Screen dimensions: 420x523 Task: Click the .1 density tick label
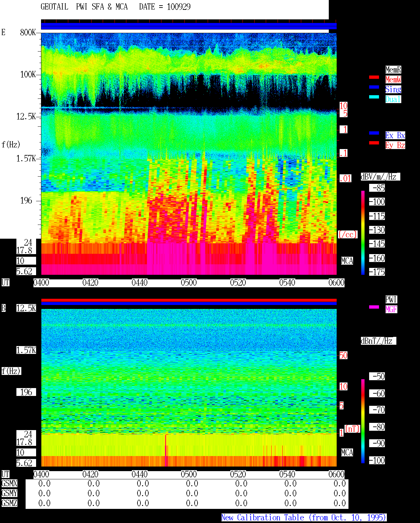click(344, 153)
